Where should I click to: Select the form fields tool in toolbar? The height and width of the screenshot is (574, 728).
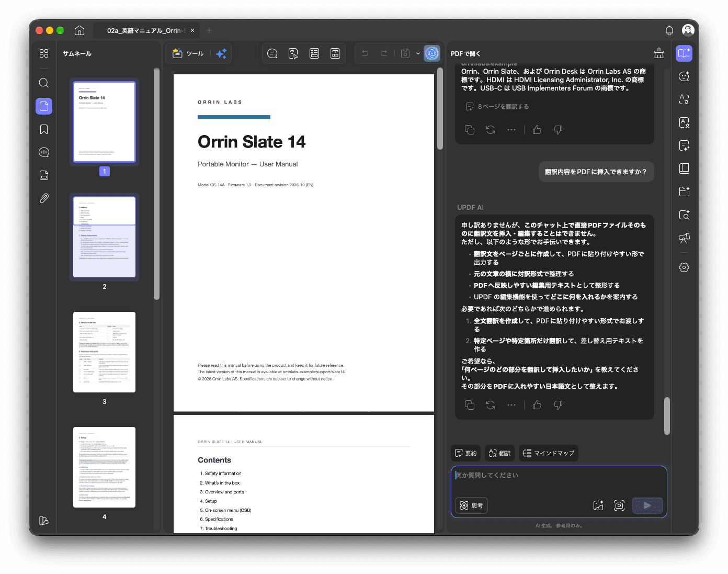tap(314, 53)
